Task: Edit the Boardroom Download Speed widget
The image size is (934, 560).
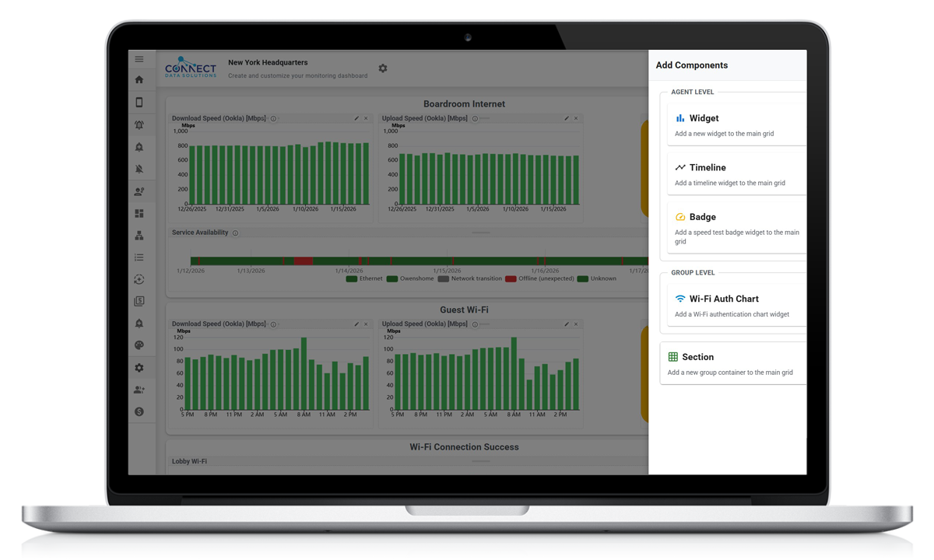Action: [356, 118]
